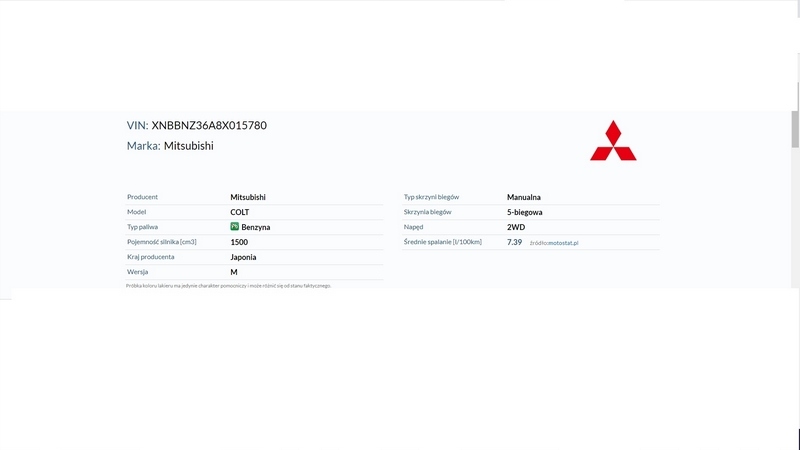Viewport: 800px width, 450px height.
Task: Click the gearbox value 5-biegowa
Action: [524, 212]
